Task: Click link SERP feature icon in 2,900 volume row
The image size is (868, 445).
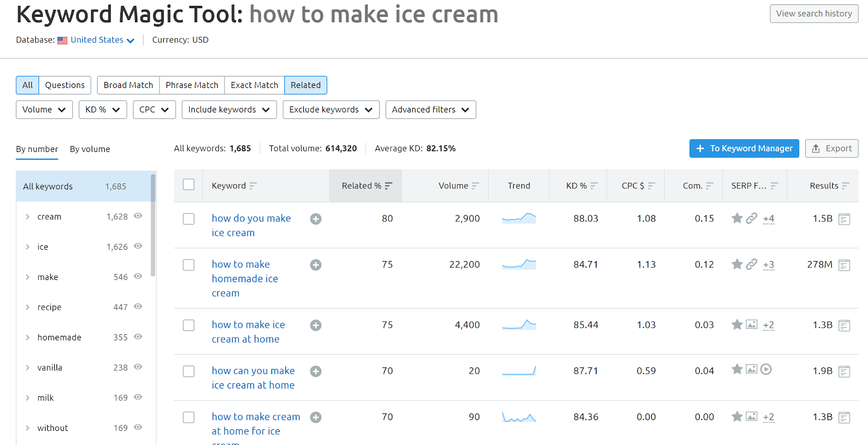Action: [751, 218]
